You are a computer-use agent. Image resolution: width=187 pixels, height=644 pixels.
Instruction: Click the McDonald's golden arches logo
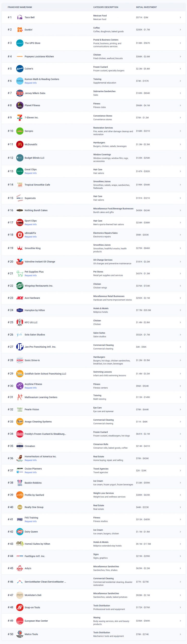[20, 144]
